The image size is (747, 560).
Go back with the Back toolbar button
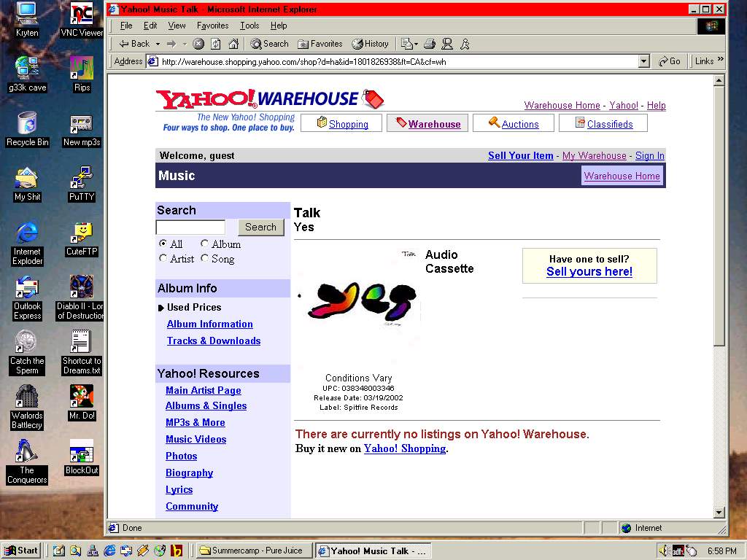[x=134, y=44]
